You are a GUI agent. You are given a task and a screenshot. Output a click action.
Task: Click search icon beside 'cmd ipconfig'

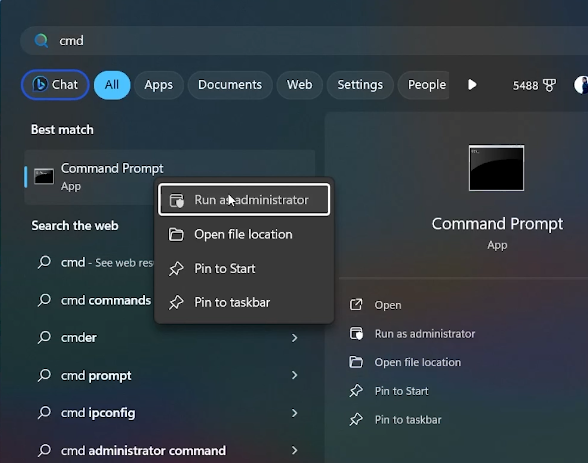[44, 413]
